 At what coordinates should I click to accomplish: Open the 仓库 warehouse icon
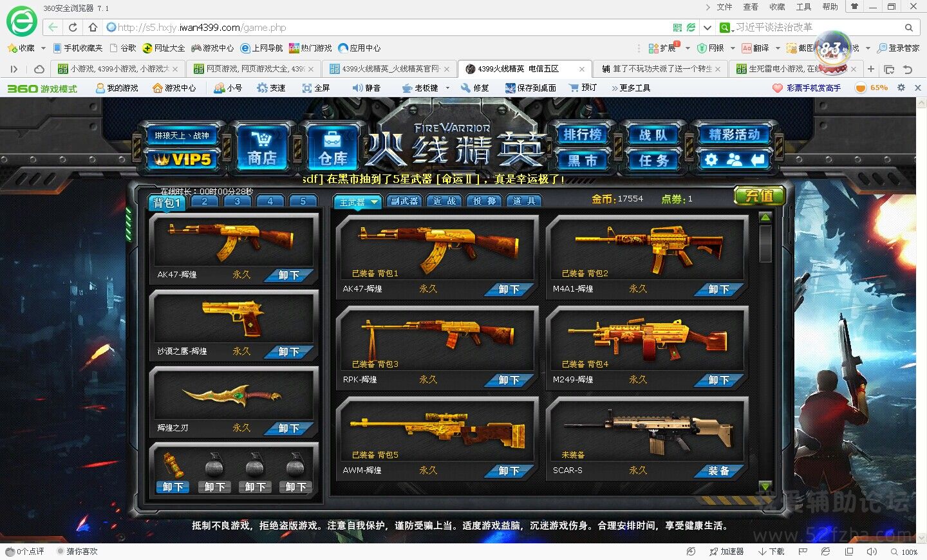click(332, 148)
